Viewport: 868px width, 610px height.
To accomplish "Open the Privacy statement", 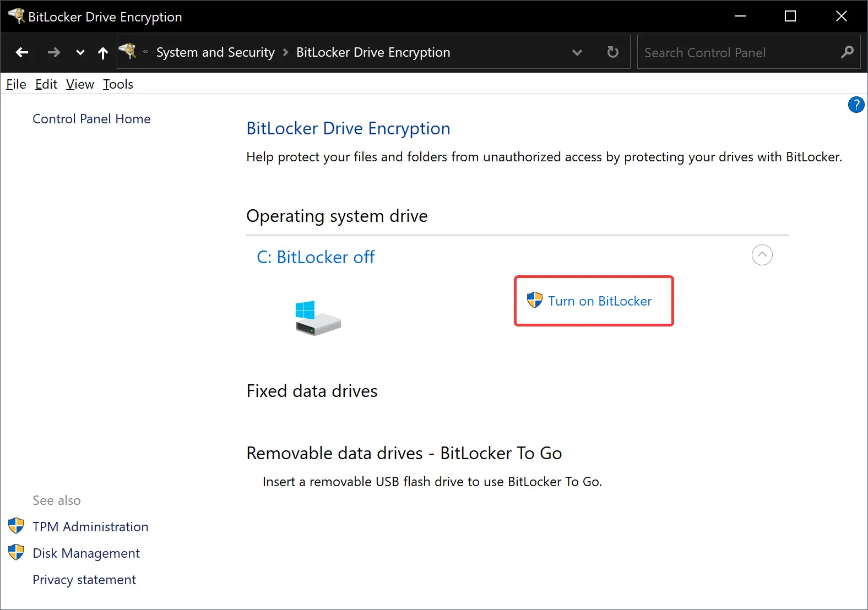I will coord(84,580).
